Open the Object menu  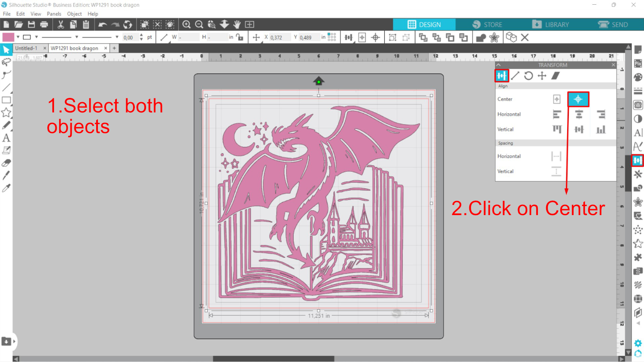point(74,14)
